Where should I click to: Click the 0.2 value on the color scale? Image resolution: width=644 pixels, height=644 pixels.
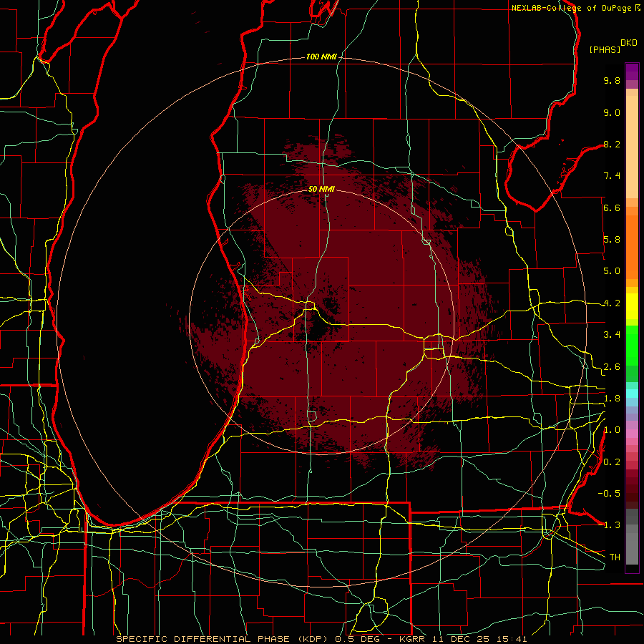pos(612,462)
